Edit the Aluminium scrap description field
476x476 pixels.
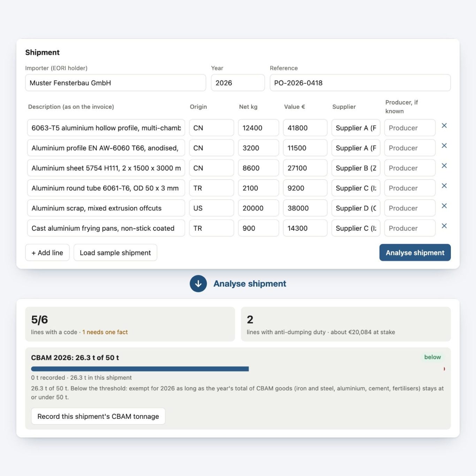click(x=106, y=208)
